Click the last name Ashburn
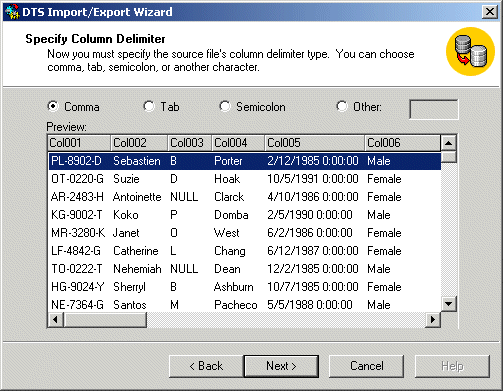The width and height of the screenshot is (503, 391). pyautogui.click(x=234, y=287)
